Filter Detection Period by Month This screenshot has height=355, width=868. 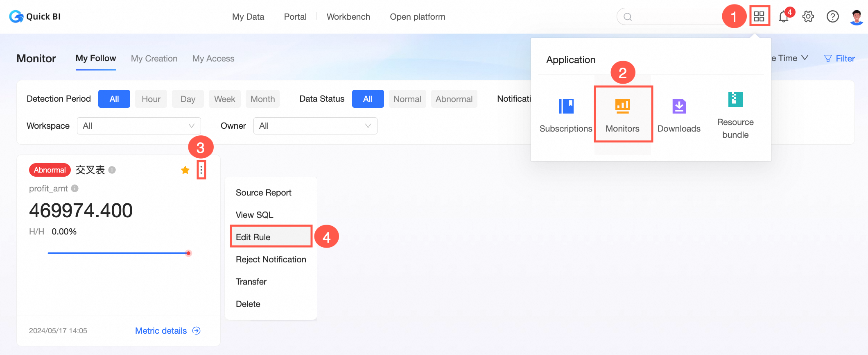(262, 99)
